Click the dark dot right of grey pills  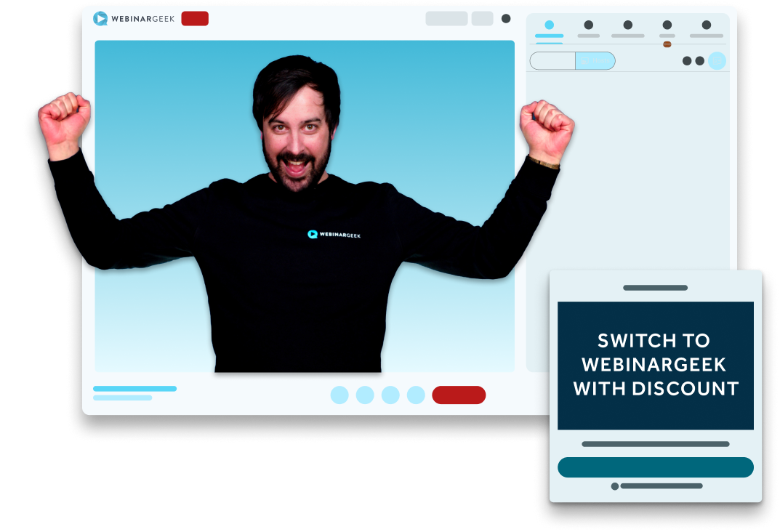click(x=506, y=18)
